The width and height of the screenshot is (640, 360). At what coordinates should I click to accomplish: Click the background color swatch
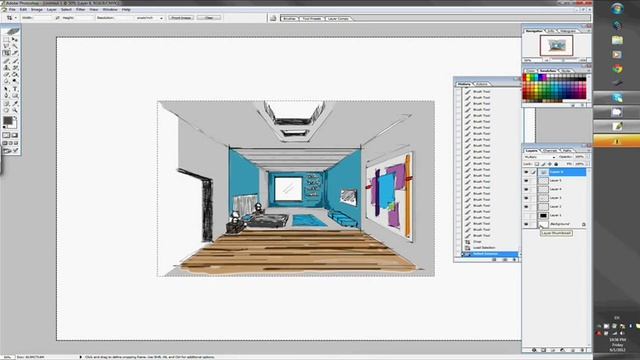click(x=13, y=124)
